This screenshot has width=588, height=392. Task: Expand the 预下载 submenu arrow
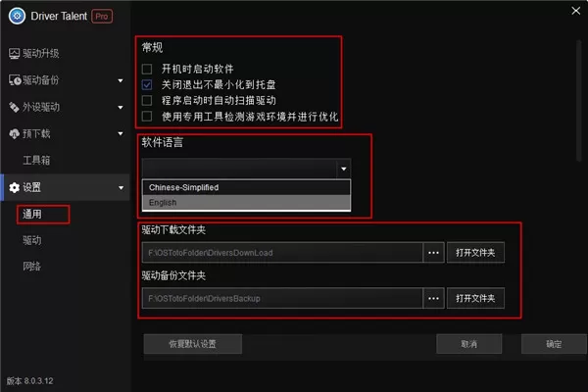click(x=121, y=133)
